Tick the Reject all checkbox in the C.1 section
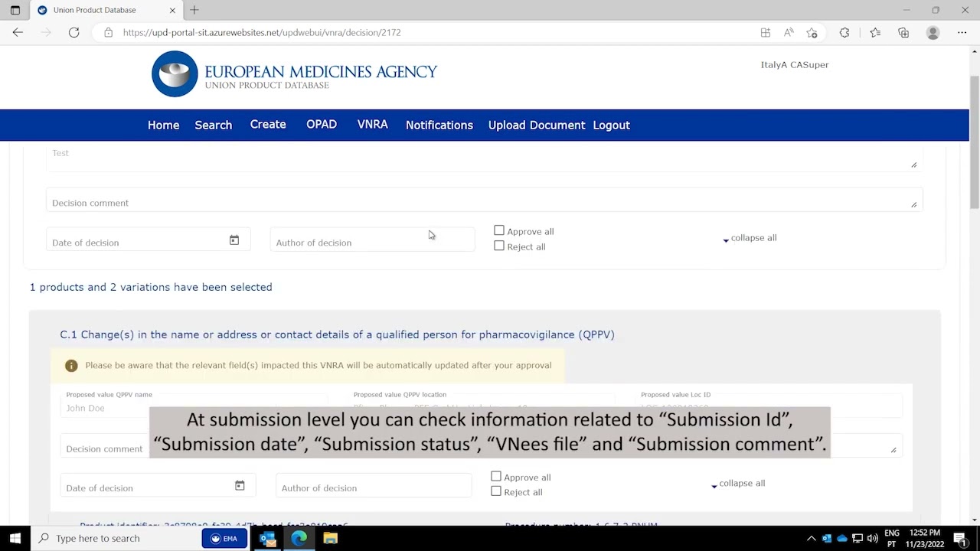Viewport: 980px width, 551px height. click(x=496, y=491)
